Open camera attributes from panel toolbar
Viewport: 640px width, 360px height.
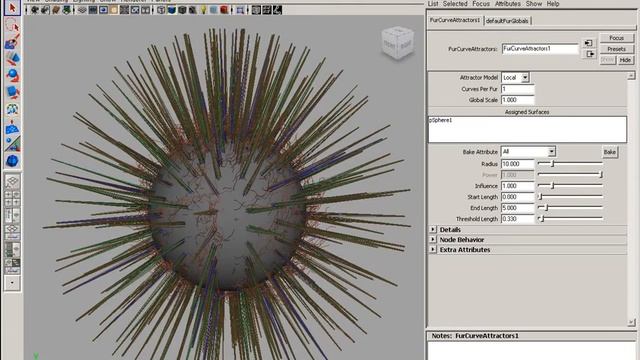[x=45, y=10]
